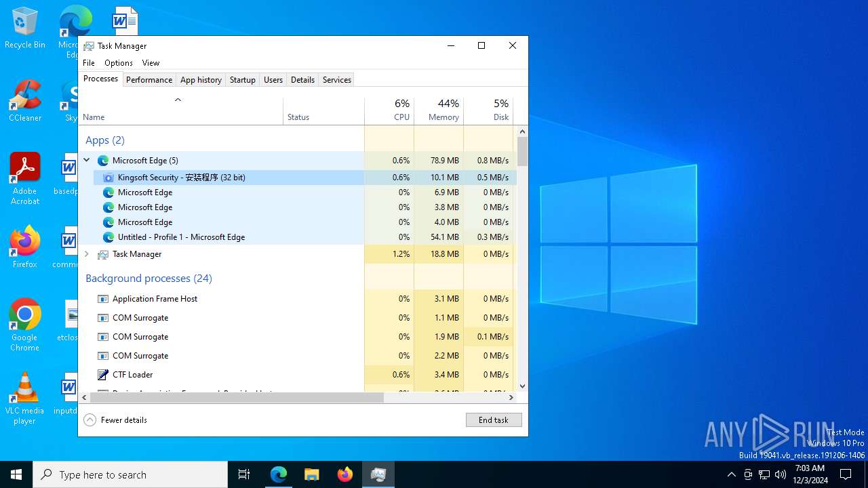Viewport: 868px width, 488px height.
Task: Click the Background processes (24) heading
Action: tap(149, 279)
